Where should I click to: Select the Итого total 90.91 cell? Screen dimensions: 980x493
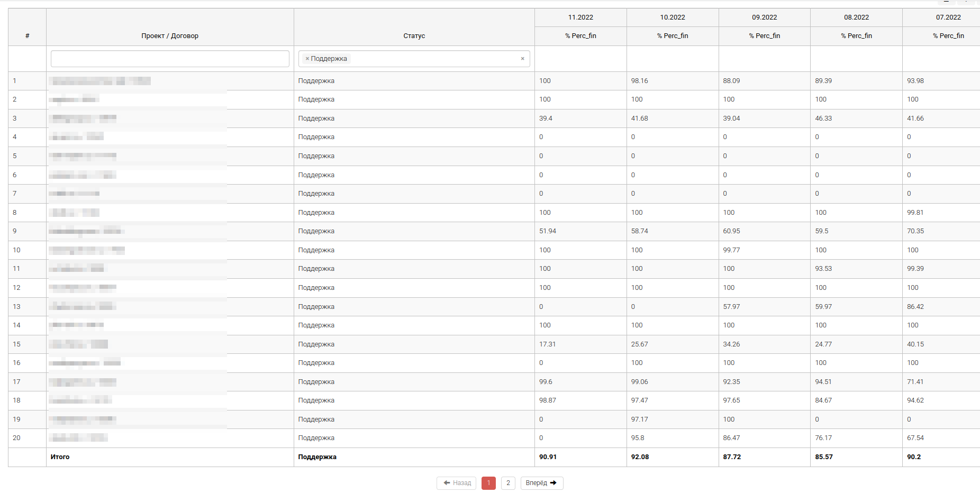click(548, 457)
